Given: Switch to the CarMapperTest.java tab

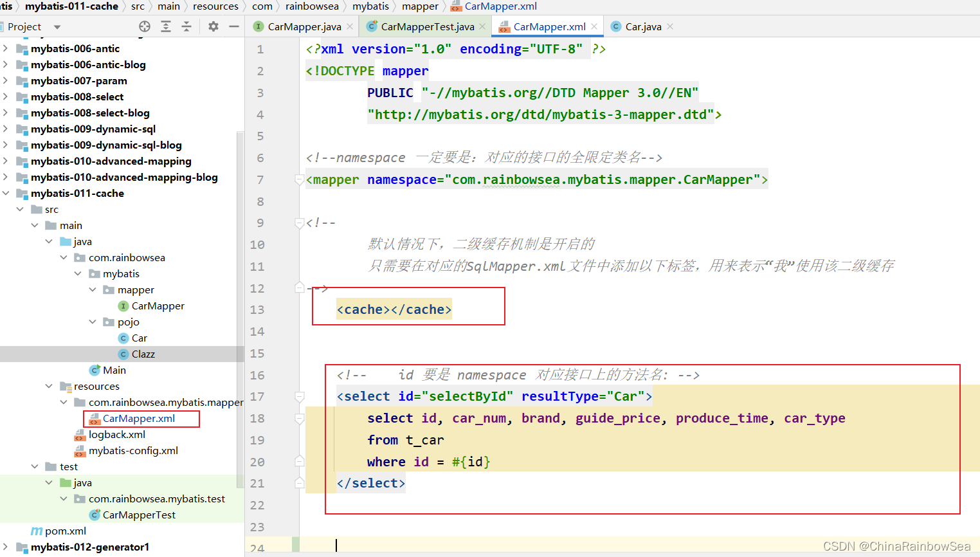Looking at the screenshot, I should [427, 26].
